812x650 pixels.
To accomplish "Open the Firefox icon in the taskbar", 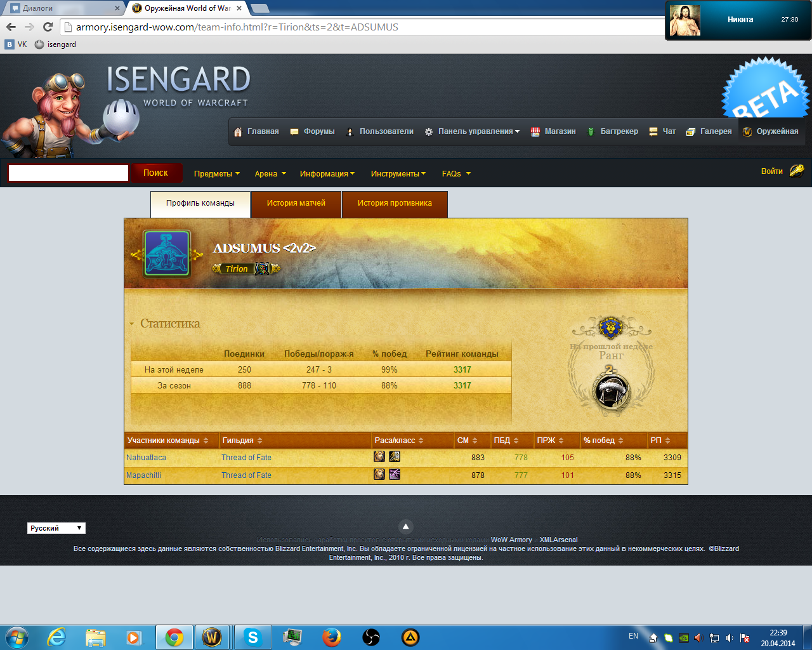I will click(331, 637).
